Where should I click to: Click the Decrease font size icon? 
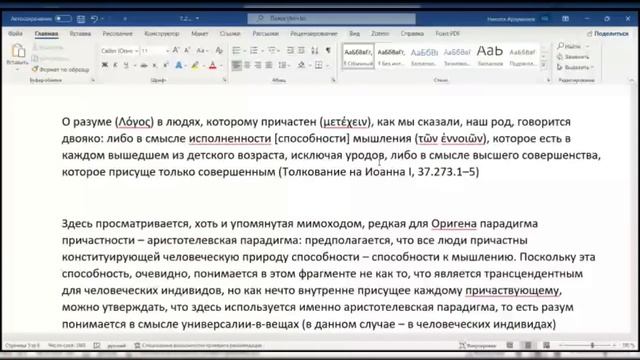(x=187, y=50)
